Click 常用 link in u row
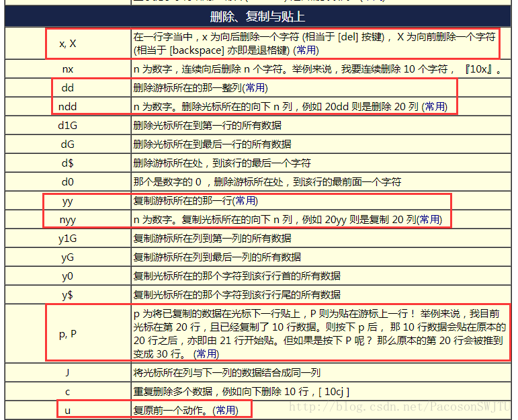This screenshot has height=420, width=518. 225,411
